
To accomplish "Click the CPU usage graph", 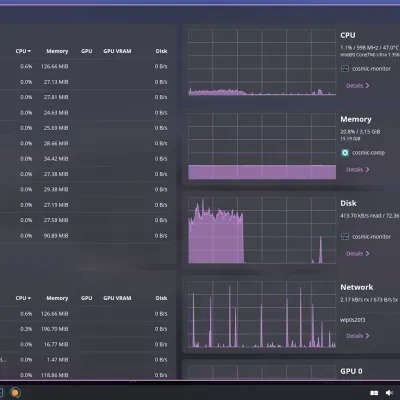I will click(x=262, y=62).
